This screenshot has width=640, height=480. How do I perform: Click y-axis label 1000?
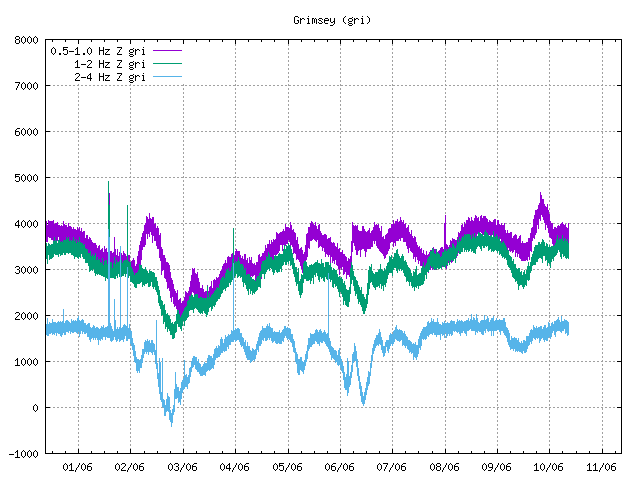[26, 362]
